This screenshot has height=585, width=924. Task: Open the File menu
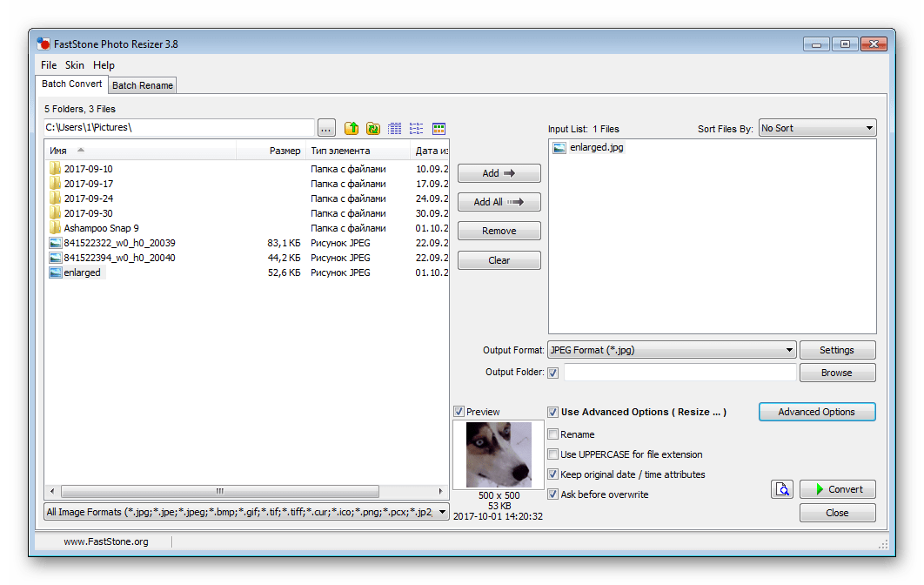(x=49, y=65)
